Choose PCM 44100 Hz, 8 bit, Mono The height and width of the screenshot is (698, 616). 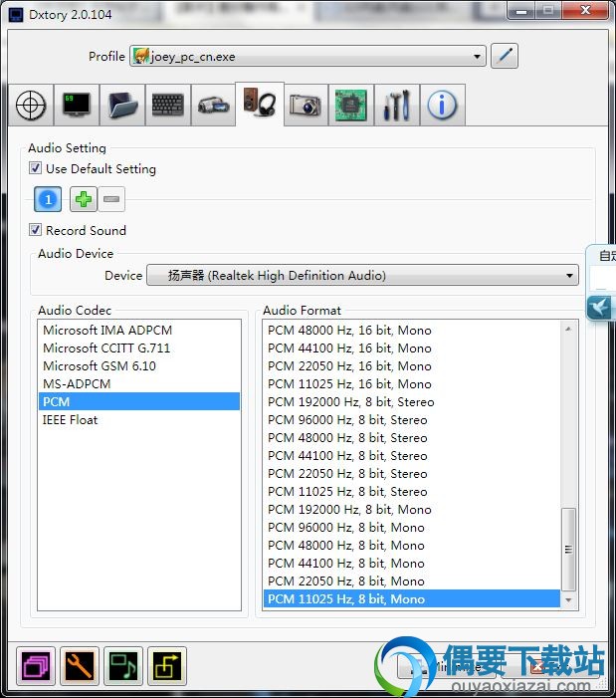tap(412, 564)
